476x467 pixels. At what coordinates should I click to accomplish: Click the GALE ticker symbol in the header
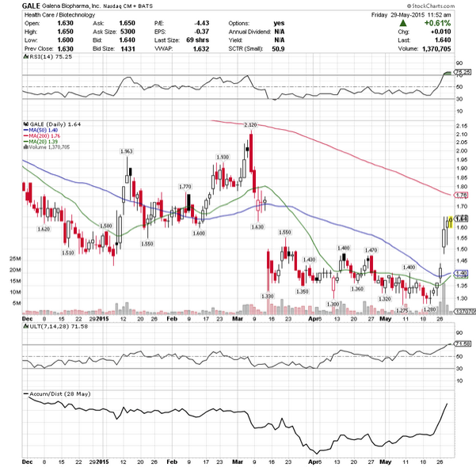(31, 6)
